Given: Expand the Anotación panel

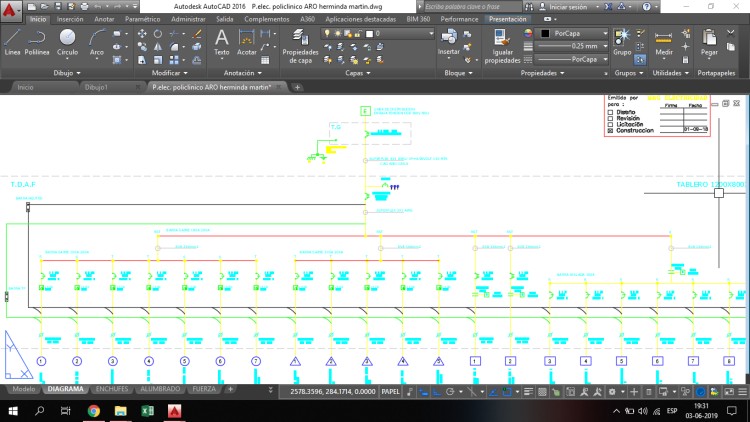Looking at the screenshot, I should pos(243,73).
